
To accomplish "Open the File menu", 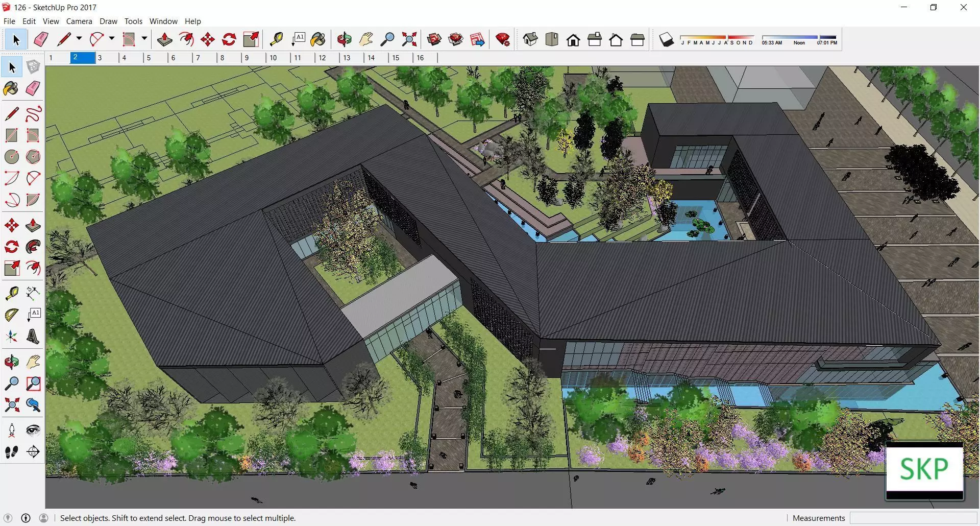I will click(9, 21).
